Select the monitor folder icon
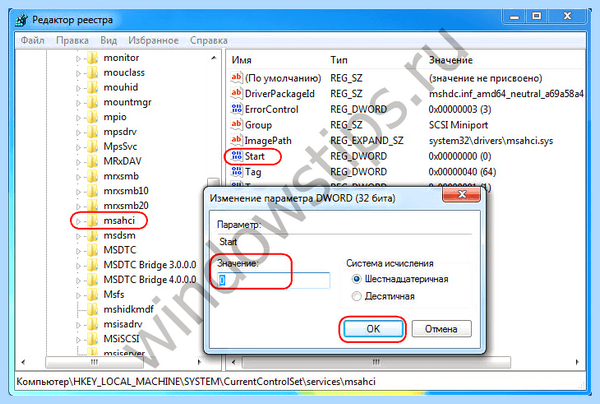The width and height of the screenshot is (600, 404). click(x=92, y=58)
